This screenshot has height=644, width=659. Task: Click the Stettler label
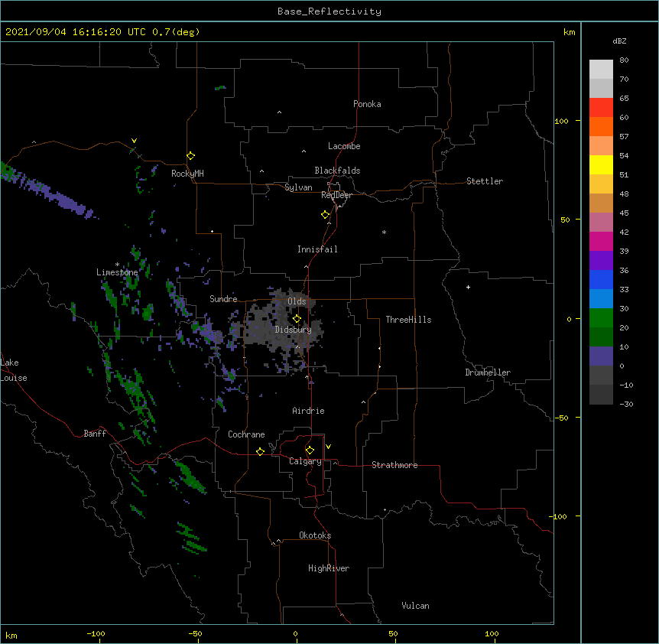pyautogui.click(x=485, y=181)
